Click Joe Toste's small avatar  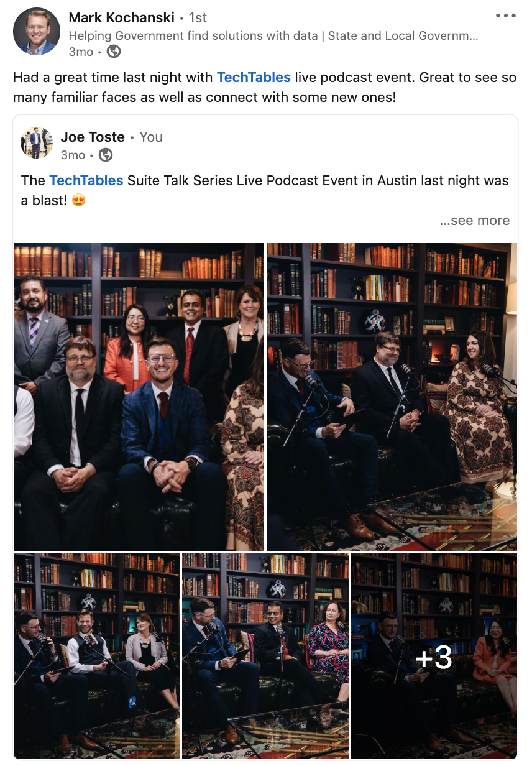click(x=37, y=144)
